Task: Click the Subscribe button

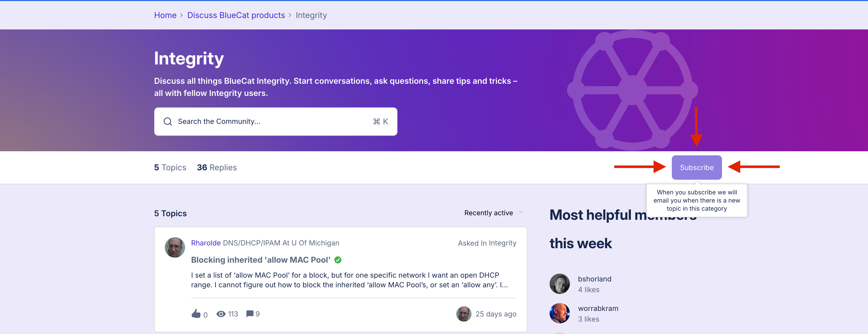Action: pos(696,167)
